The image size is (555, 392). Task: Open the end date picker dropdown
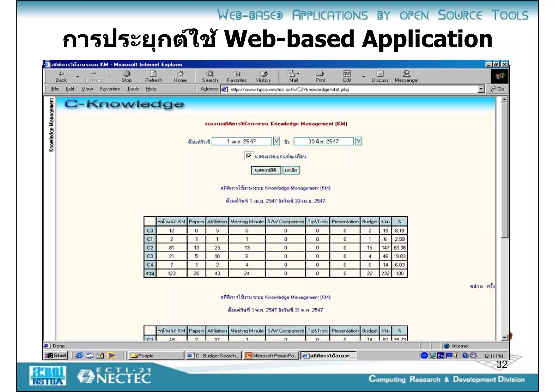point(359,141)
